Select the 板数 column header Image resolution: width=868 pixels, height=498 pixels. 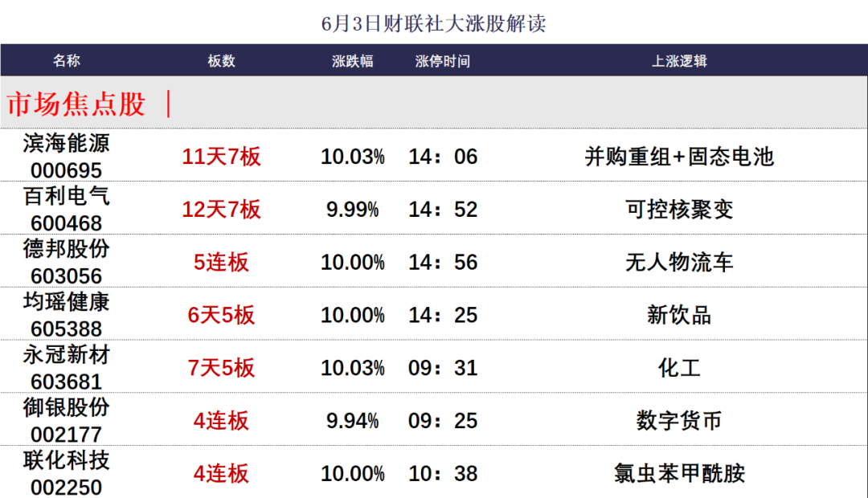[222, 60]
